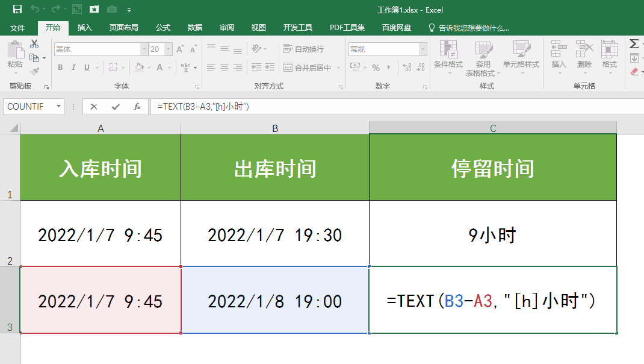Apply the comma style format

point(388,68)
